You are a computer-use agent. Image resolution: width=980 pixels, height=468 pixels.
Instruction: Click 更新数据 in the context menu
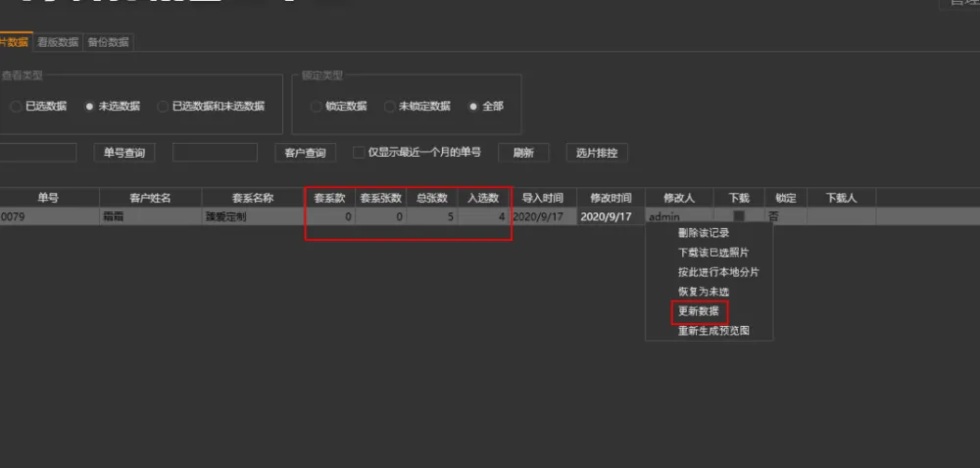tap(699, 311)
